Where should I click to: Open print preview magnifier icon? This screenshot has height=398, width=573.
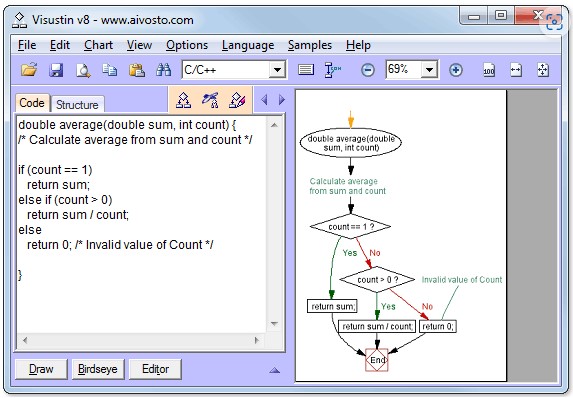click(x=83, y=70)
